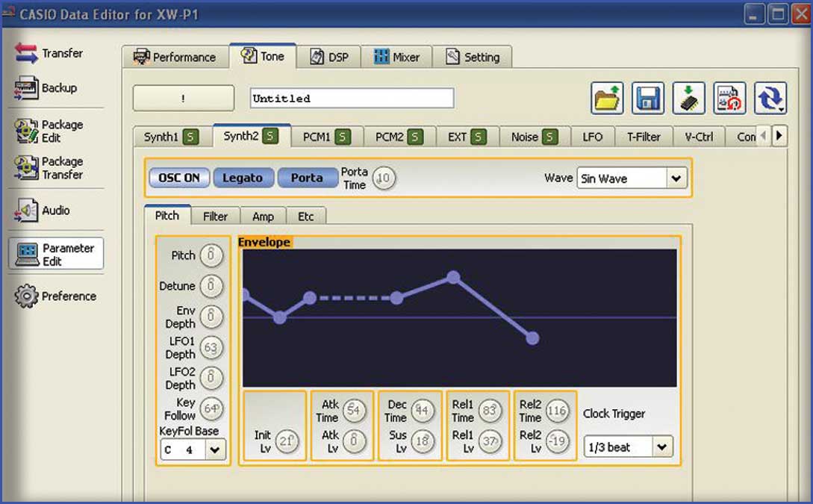Viewport: 813px width, 504px height.
Task: Select the PCM2 tab
Action: 399,137
